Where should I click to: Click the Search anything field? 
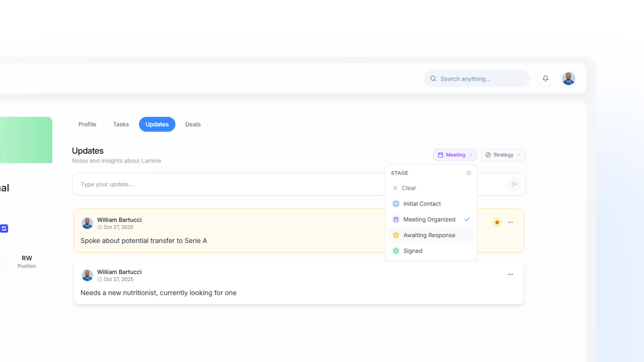[477, 78]
